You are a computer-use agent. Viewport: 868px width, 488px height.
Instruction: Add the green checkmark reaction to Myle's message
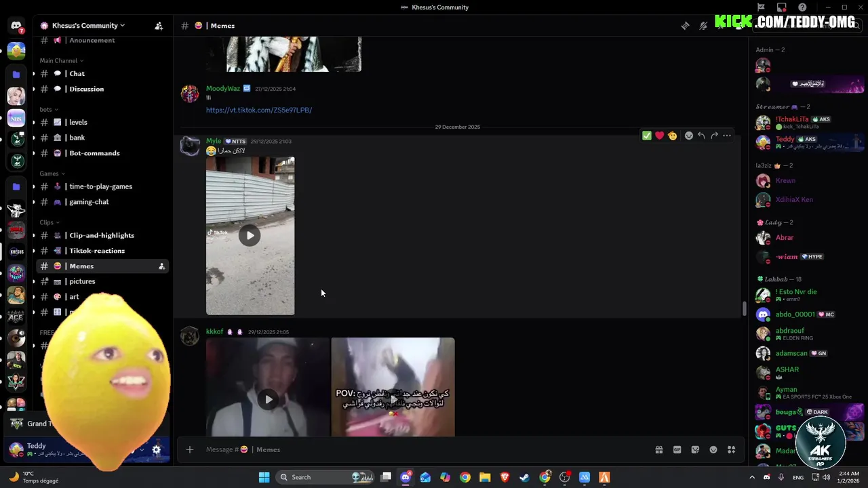pyautogui.click(x=647, y=136)
